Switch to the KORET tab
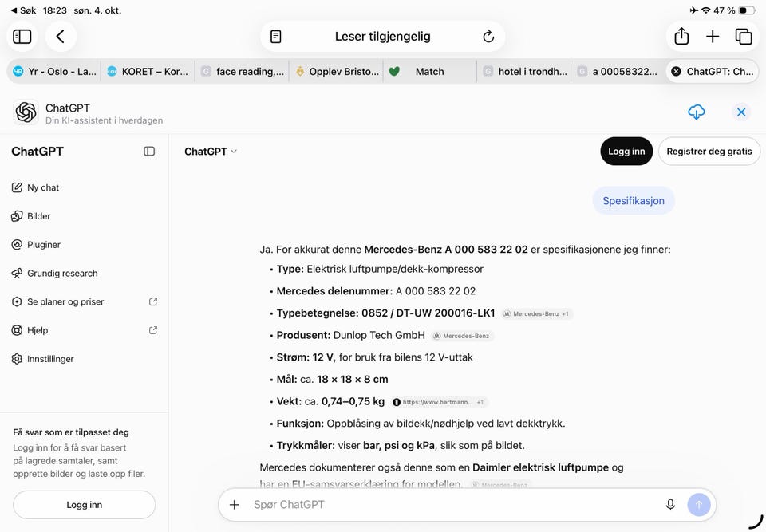The height and width of the screenshot is (532, 766). click(148, 71)
